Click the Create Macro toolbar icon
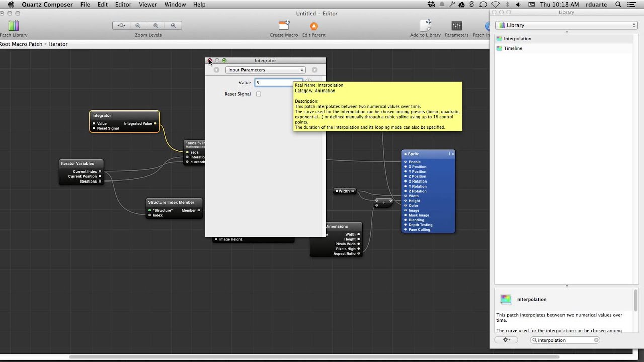Image resolution: width=644 pixels, height=362 pixels. click(x=284, y=25)
